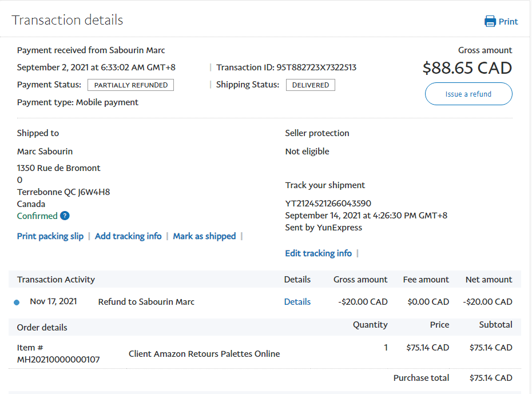532x394 pixels.
Task: Click the Print link text
Action: point(508,22)
